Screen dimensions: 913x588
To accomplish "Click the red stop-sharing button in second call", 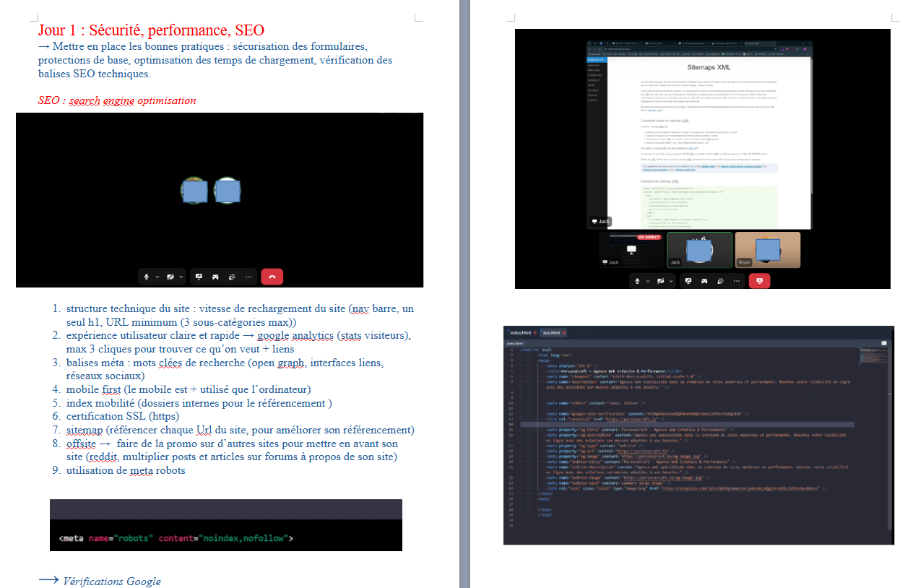I will (759, 280).
